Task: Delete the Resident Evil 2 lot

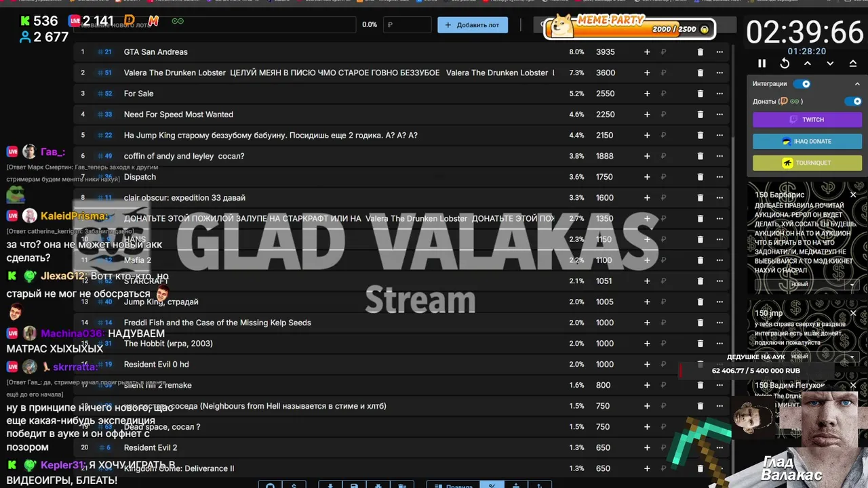Action: coord(701,447)
